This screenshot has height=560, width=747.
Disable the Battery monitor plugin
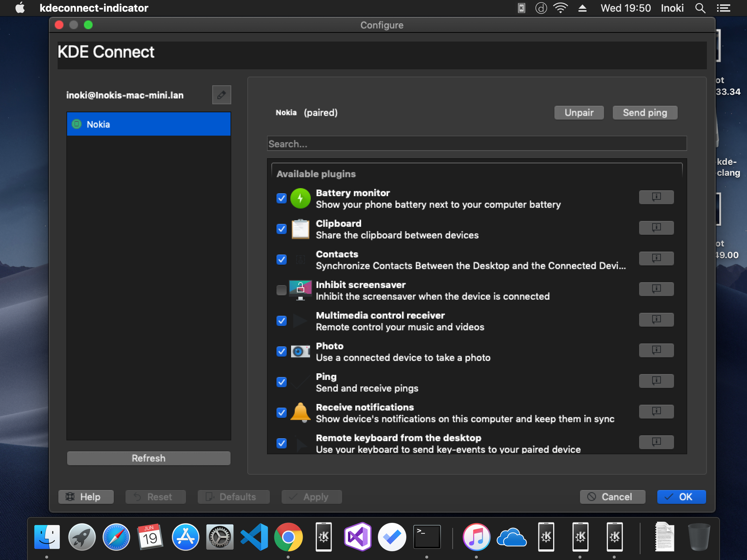(281, 199)
